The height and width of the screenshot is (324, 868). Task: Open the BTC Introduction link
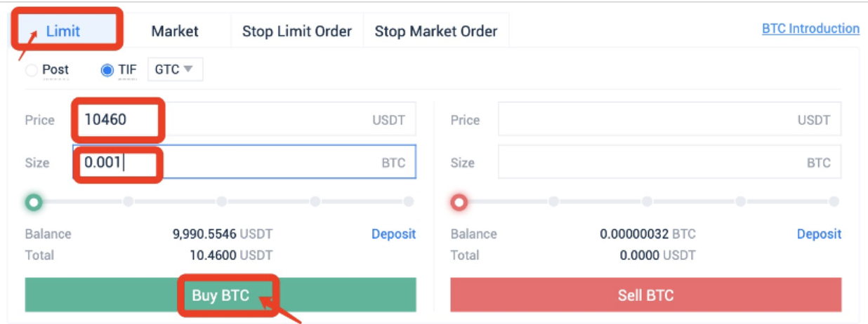pyautogui.click(x=810, y=29)
